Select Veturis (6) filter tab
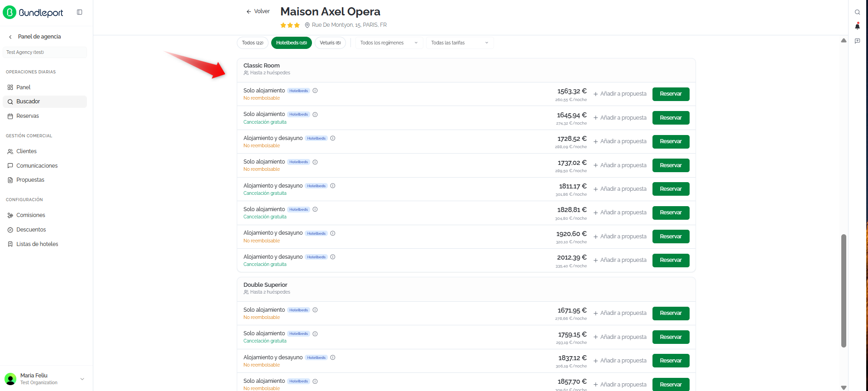The width and height of the screenshot is (868, 391). tap(331, 43)
